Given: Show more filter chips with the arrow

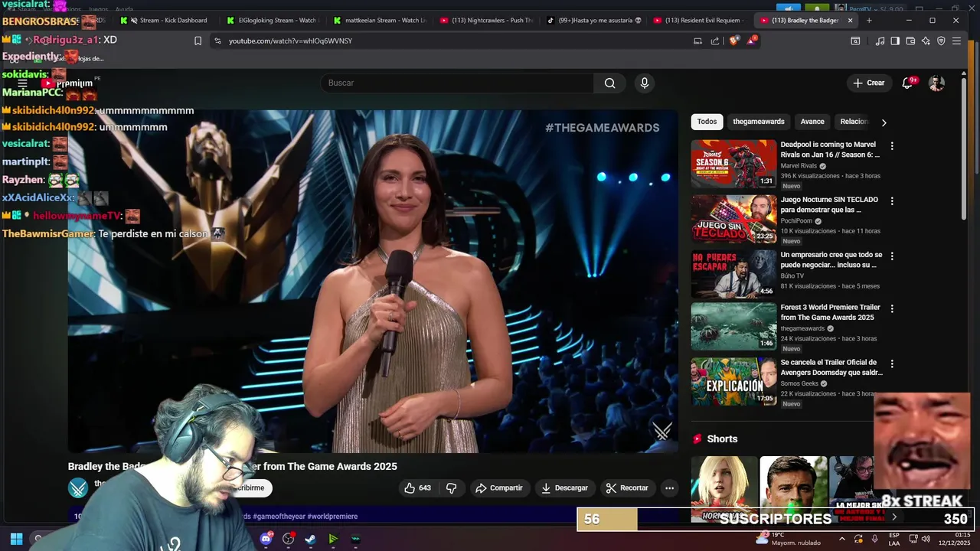Looking at the screenshot, I should 884,122.
